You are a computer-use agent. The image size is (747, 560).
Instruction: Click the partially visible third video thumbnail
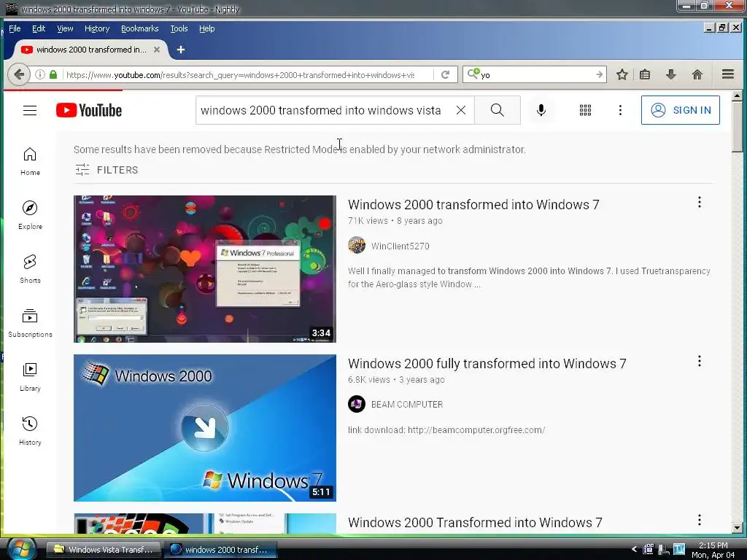coord(205,524)
